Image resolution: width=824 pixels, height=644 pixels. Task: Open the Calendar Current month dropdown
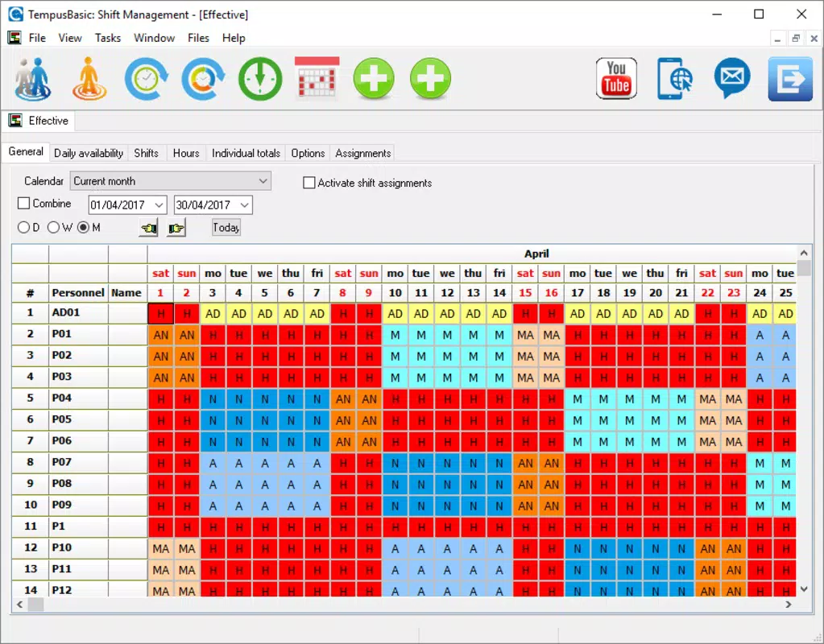(x=171, y=181)
